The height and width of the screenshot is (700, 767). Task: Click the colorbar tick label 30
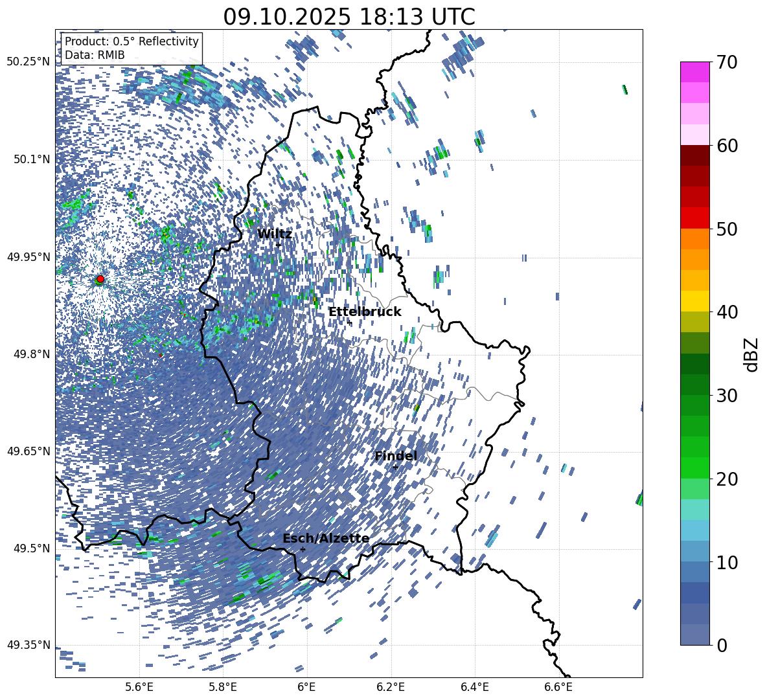pyautogui.click(x=727, y=396)
